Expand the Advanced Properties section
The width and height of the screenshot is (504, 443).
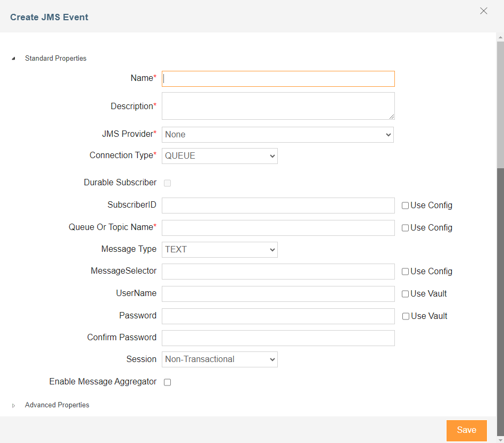[13, 405]
